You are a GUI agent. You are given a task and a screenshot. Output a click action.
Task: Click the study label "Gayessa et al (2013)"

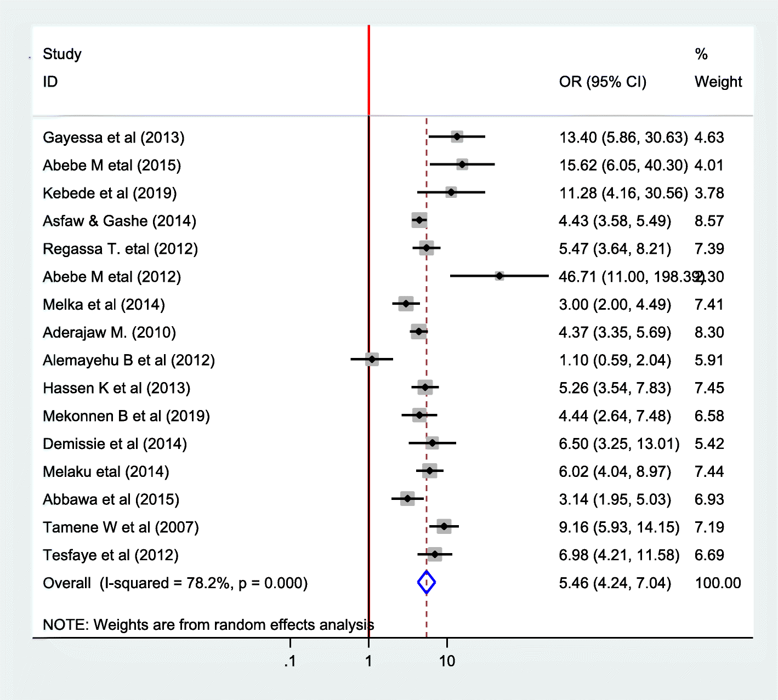tap(113, 137)
